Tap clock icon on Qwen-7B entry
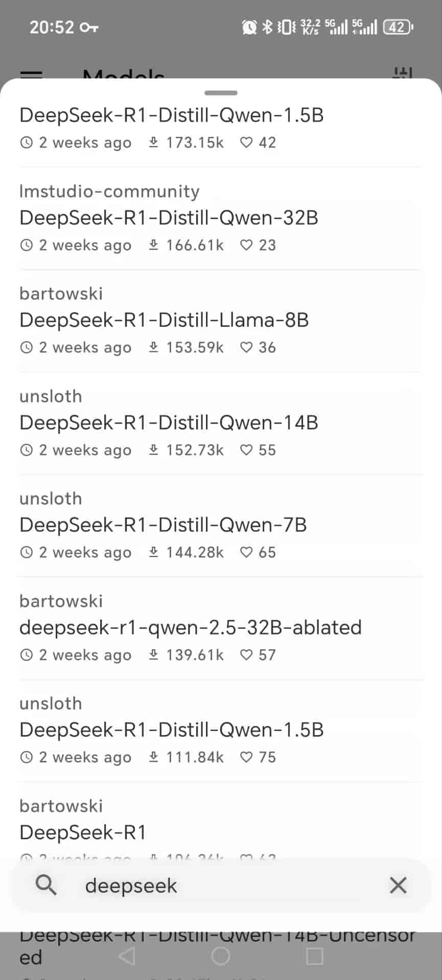The image size is (442, 980). 27,552
